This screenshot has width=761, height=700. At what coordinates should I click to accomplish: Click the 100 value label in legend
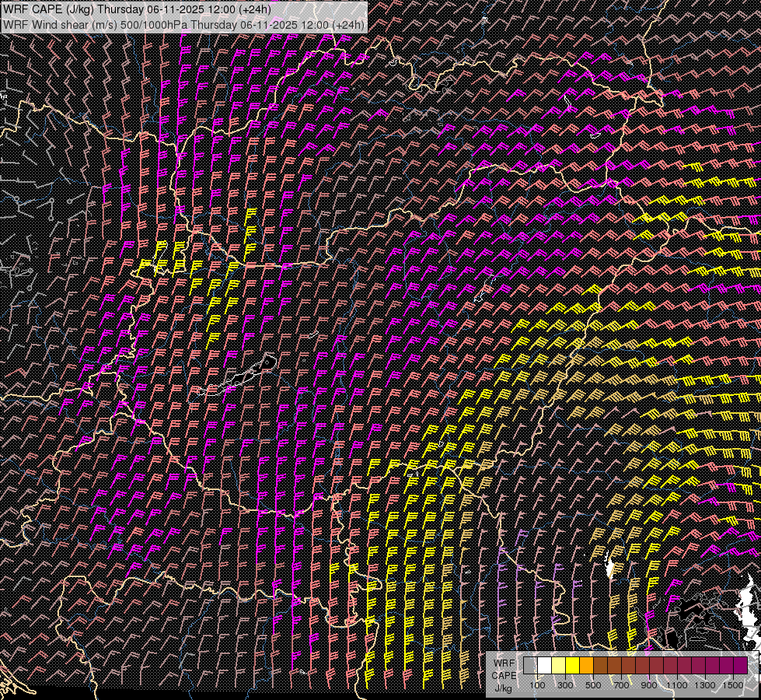coord(537,685)
